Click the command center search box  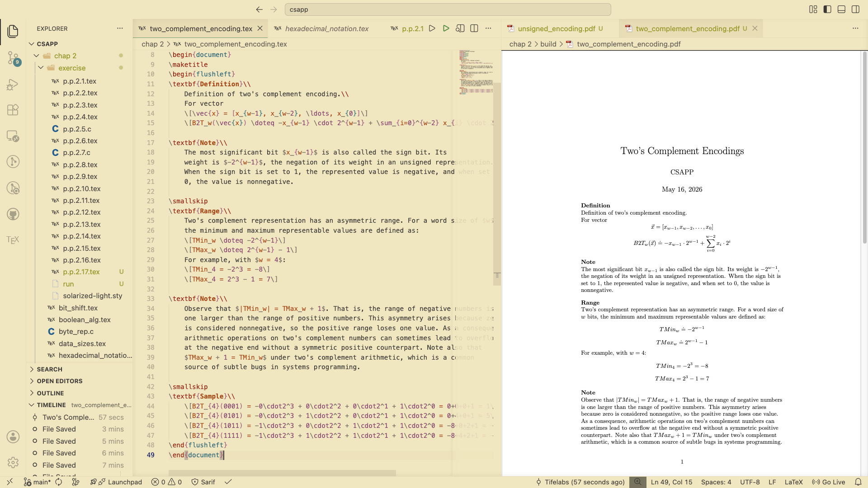pos(448,9)
